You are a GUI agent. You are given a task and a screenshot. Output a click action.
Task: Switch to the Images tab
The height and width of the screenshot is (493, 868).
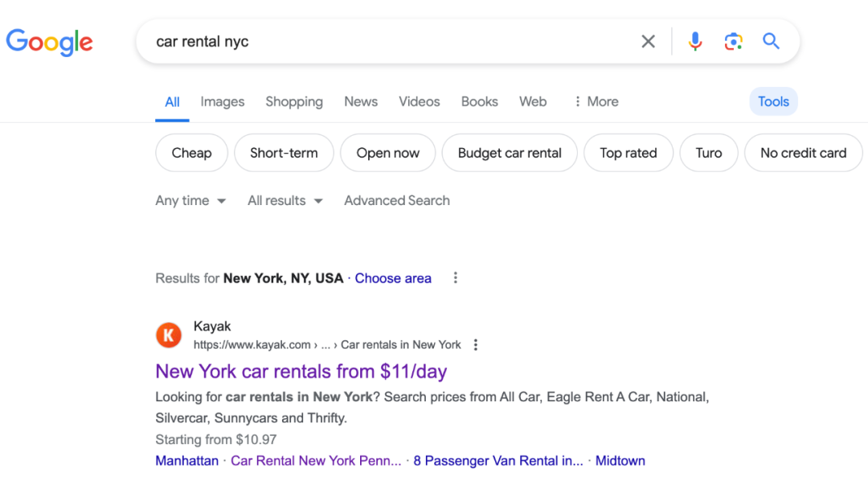coord(223,102)
